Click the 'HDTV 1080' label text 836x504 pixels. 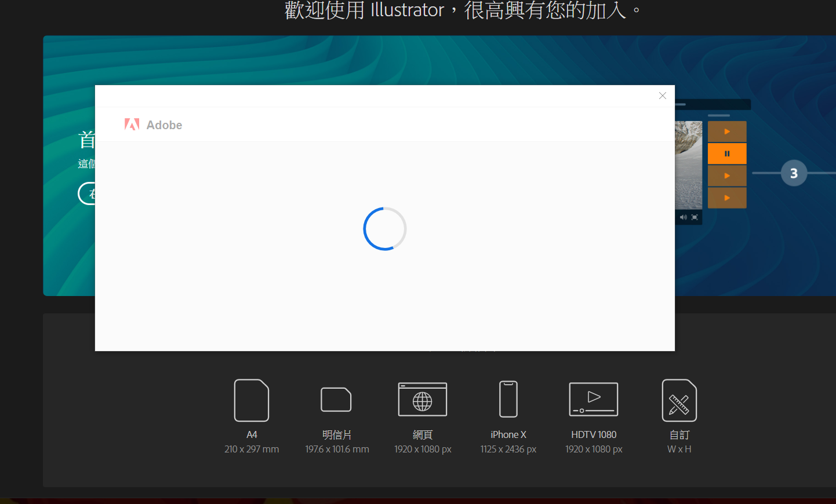[594, 434]
